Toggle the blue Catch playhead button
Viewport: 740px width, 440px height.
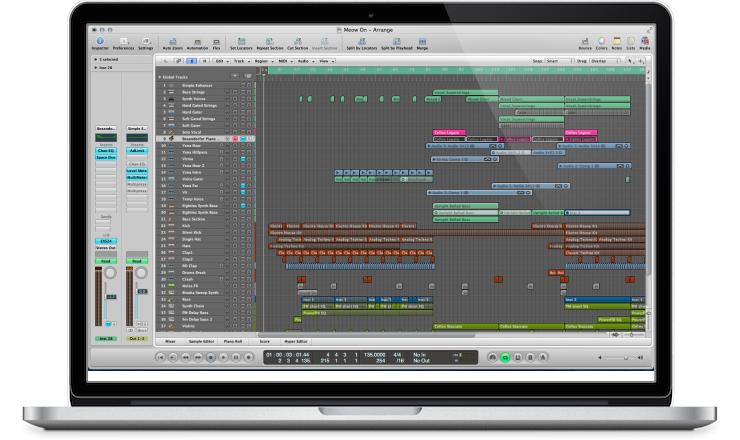(x=191, y=61)
